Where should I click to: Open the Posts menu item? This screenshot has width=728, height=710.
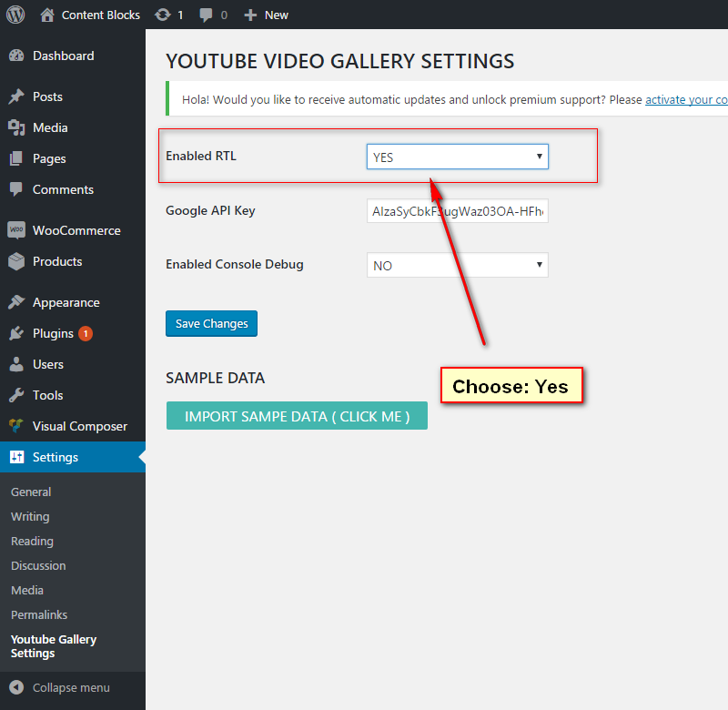click(73, 96)
